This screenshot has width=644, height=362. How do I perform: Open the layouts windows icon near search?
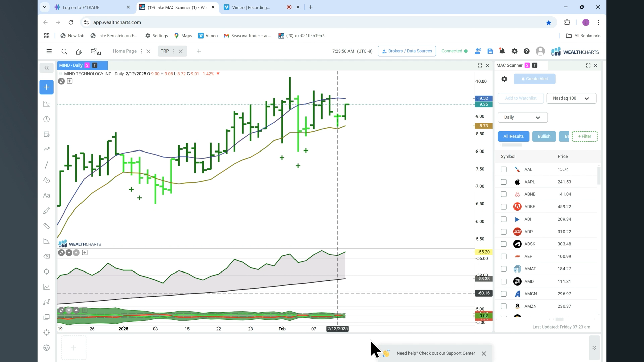click(79, 51)
